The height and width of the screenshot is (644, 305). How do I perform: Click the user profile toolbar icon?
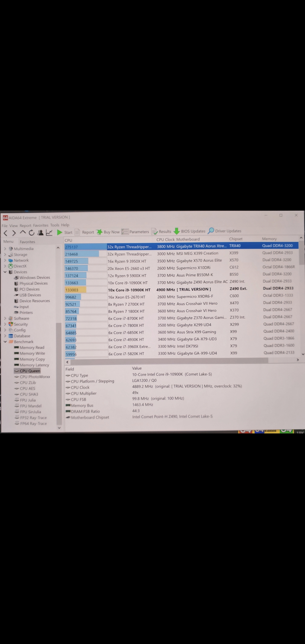pos(40,233)
